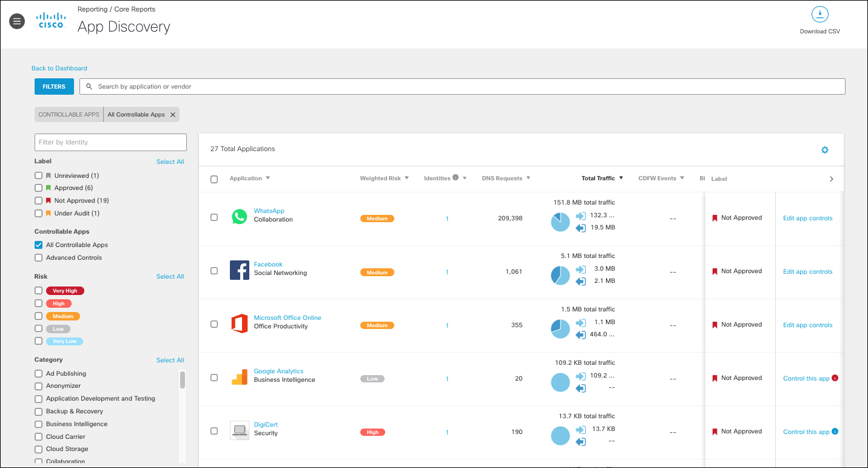Uncheck All Controllable Apps
This screenshot has width=868, height=468.
coord(38,245)
